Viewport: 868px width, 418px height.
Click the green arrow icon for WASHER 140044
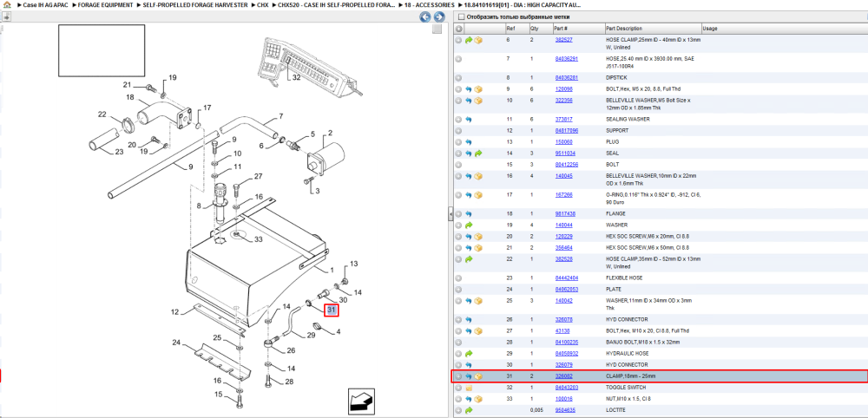(469, 225)
